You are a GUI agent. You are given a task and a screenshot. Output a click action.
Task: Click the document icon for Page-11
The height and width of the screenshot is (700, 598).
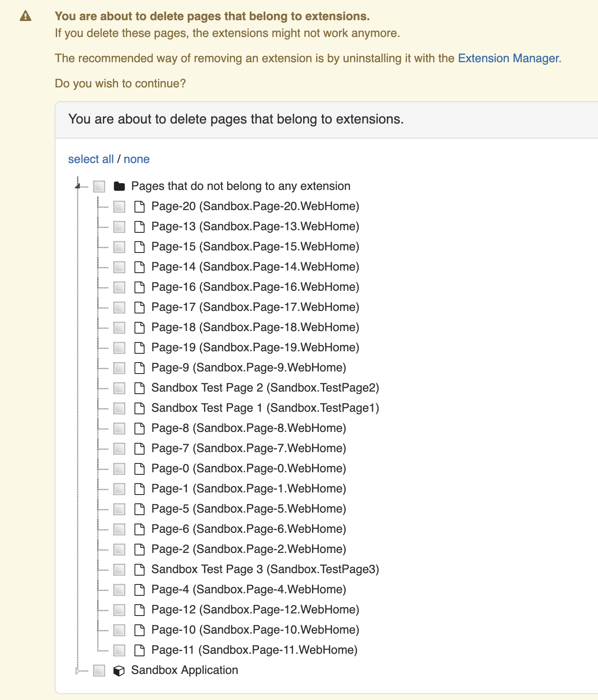click(139, 650)
